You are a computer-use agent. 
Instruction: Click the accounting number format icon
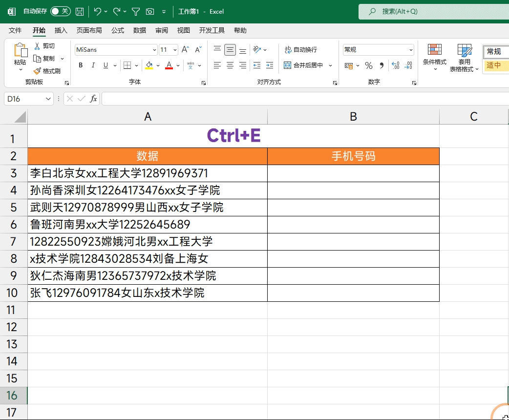tap(349, 65)
